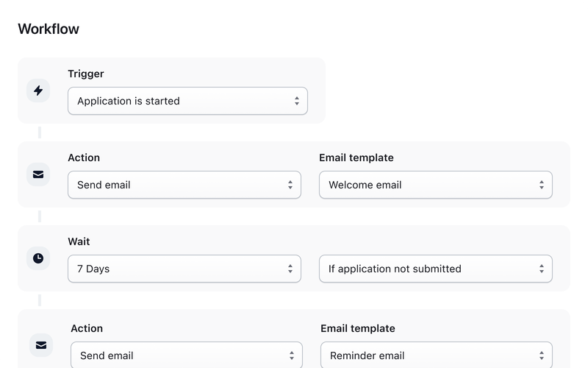Click the envelope icon beside Welcome email step

(38, 174)
